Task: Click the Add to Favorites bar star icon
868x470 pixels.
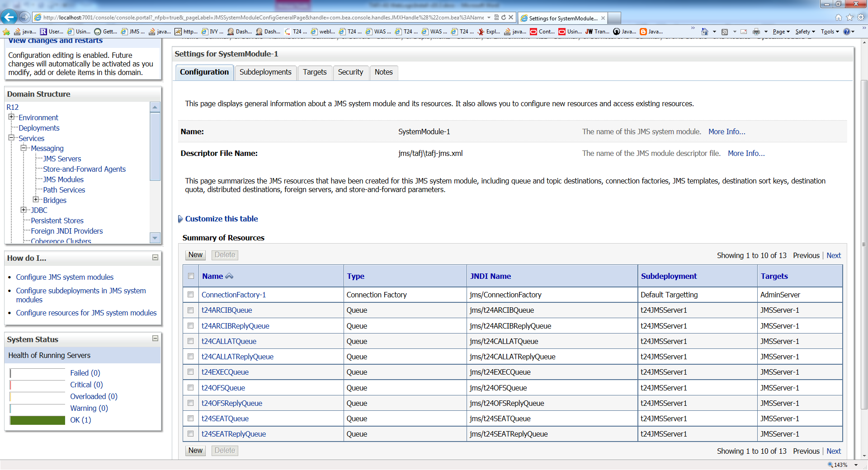Action: [x=6, y=32]
